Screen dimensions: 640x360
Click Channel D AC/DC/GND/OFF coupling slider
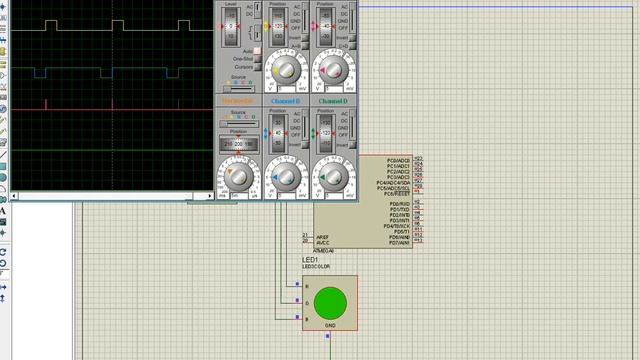(x=352, y=124)
